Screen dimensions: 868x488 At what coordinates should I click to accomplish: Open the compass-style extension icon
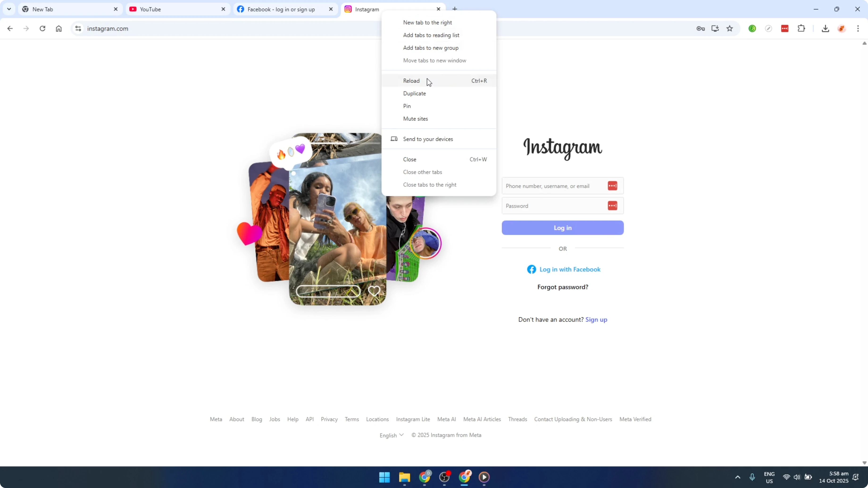tap(769, 29)
